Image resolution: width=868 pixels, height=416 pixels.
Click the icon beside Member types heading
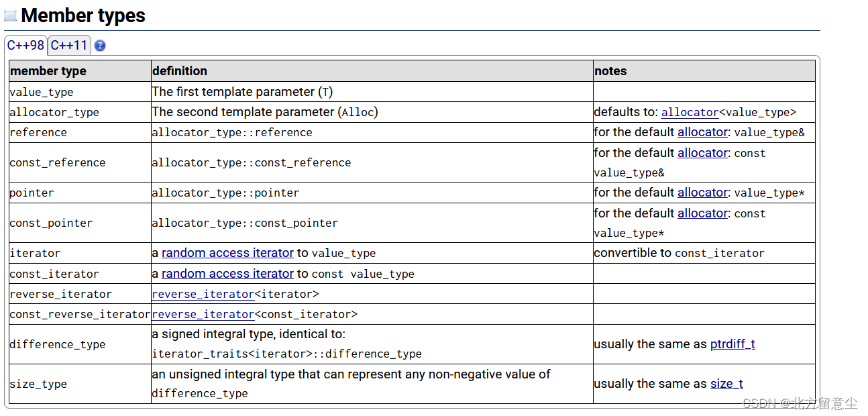(x=10, y=16)
